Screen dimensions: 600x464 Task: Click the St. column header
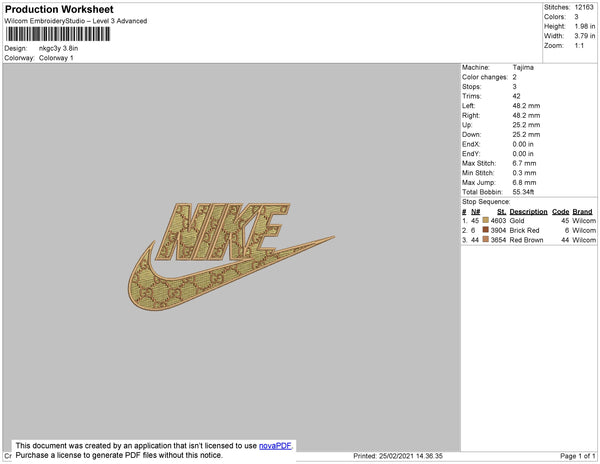[501, 212]
